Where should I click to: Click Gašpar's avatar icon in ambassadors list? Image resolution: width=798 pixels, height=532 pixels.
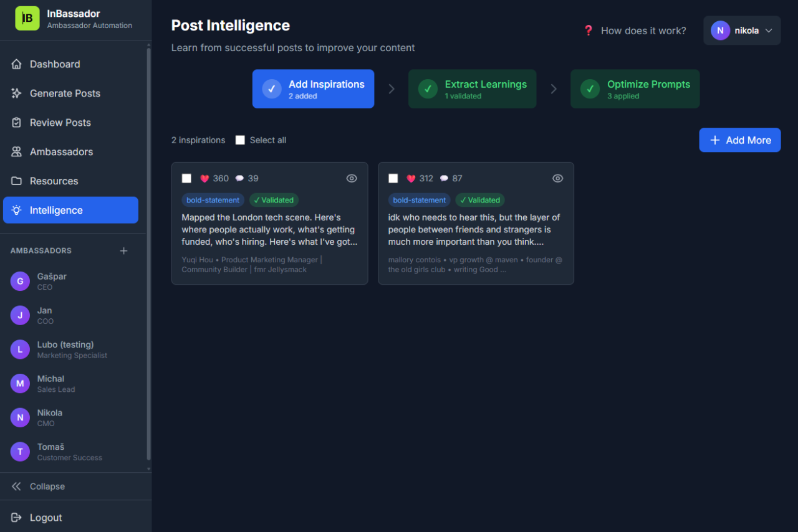(20, 282)
